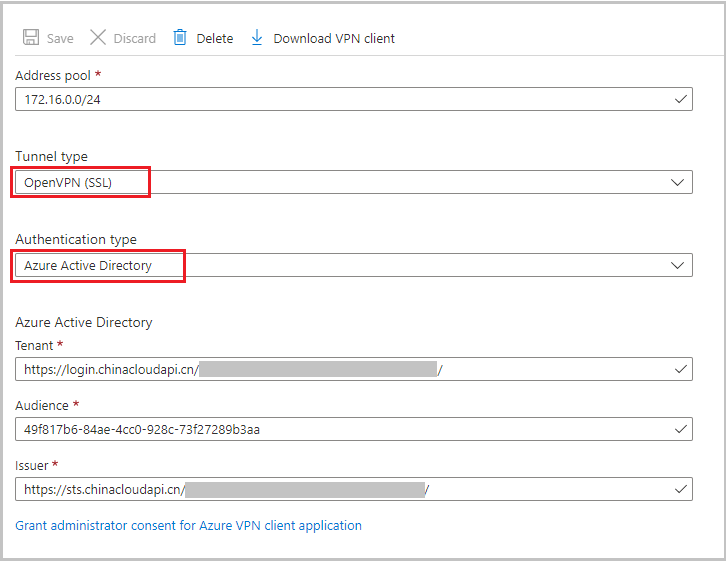Click the Audience label
The height and width of the screenshot is (561, 726).
pyautogui.click(x=42, y=405)
